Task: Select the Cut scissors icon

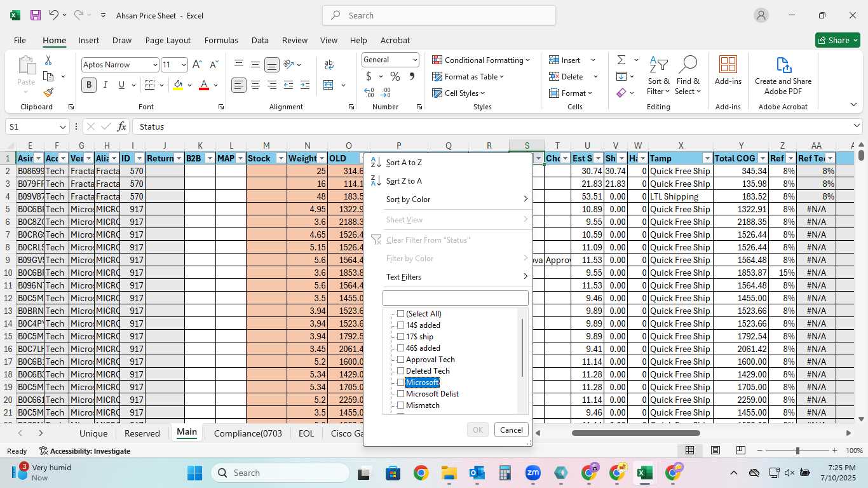Action: tap(48, 60)
